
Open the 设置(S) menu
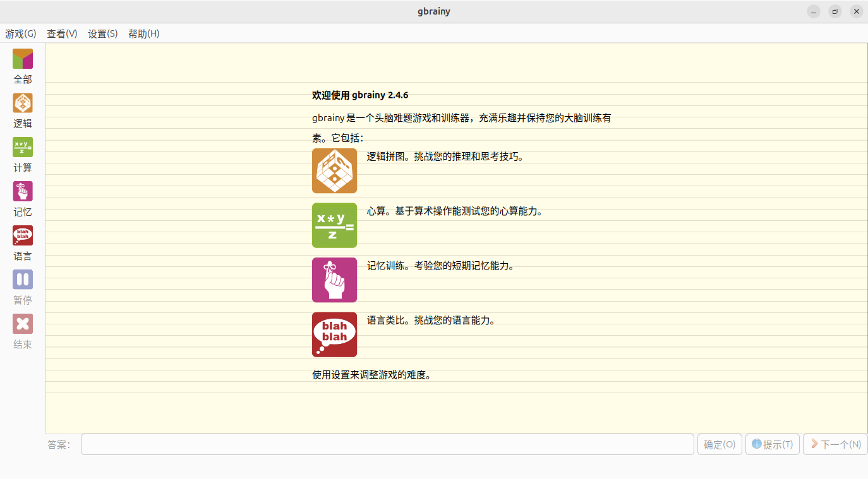[103, 33]
